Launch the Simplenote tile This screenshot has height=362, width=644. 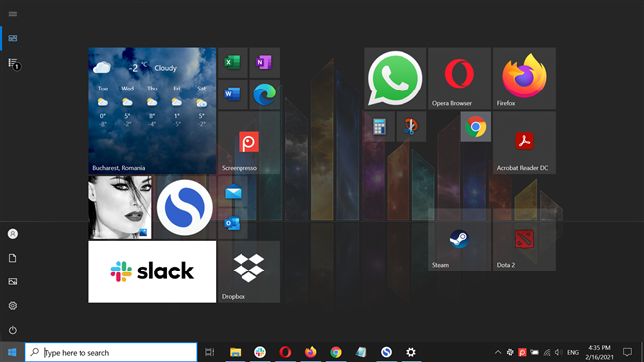pos(185,208)
